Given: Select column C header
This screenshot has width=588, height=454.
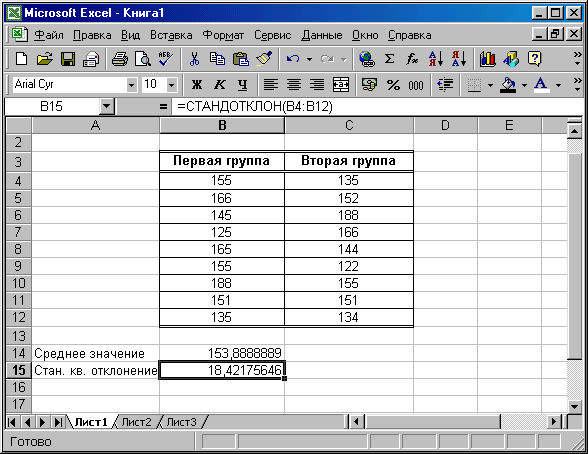Looking at the screenshot, I should click(349, 125).
